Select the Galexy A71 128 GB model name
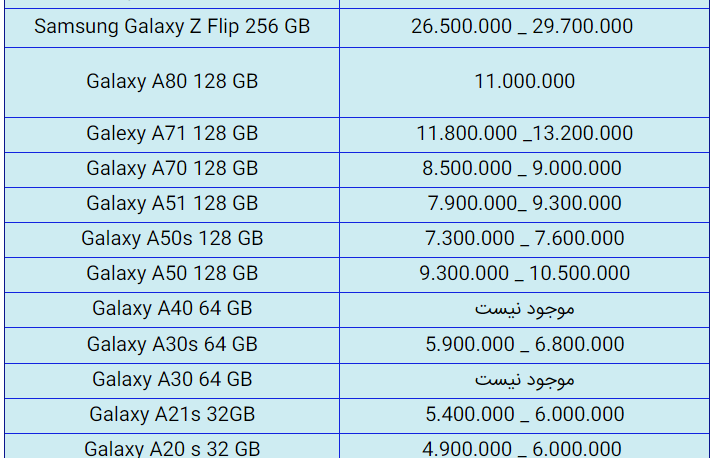Image resolution: width=713 pixels, height=458 pixels. click(172, 134)
